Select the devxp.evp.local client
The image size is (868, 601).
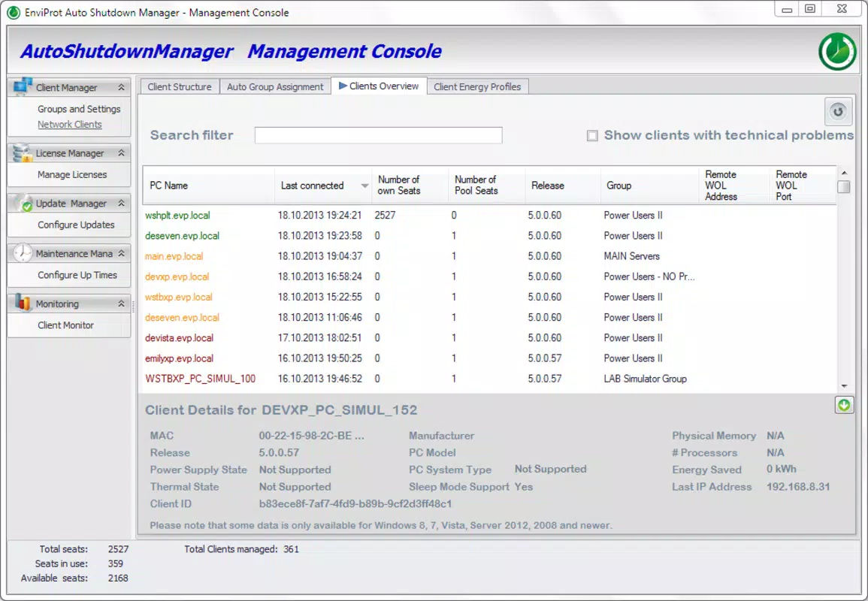pos(489,276)
